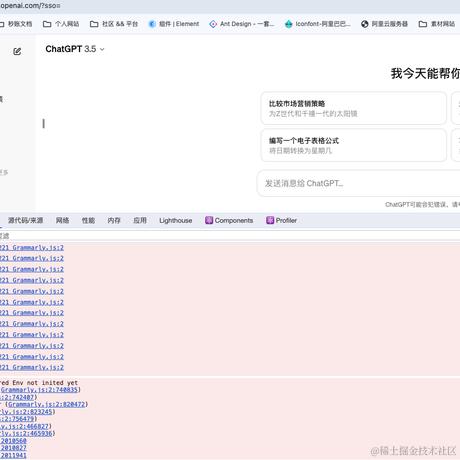This screenshot has height=460, width=460.
Task: Switch to the 网络 DevTools tab
Action: coord(62,220)
